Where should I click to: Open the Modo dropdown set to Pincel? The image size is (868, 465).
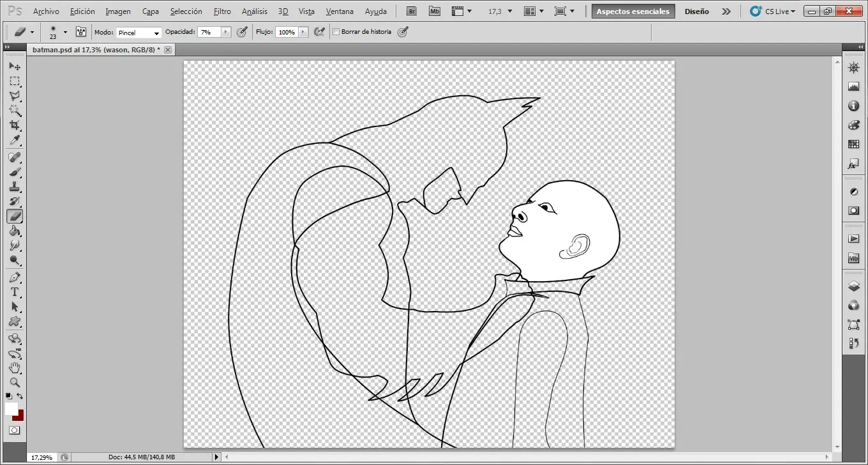point(138,33)
